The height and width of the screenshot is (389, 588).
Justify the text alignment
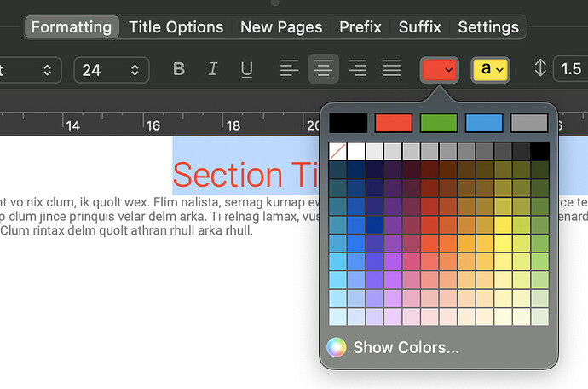[391, 69]
